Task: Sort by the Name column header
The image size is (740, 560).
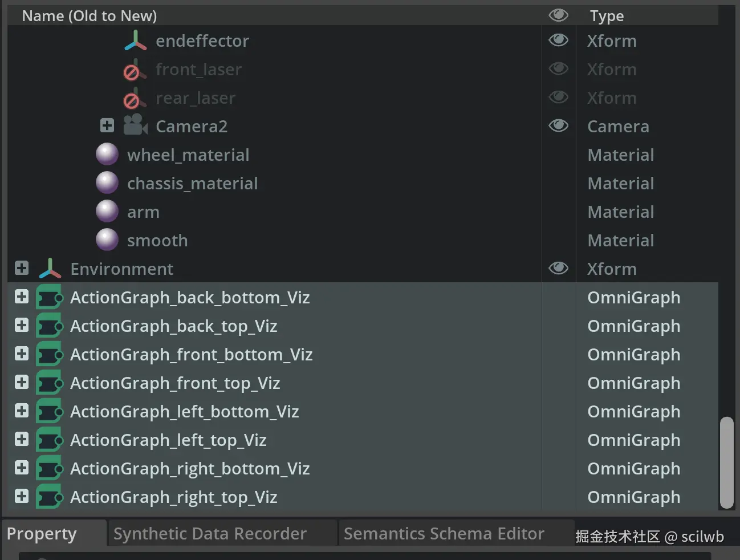Action: (x=90, y=16)
